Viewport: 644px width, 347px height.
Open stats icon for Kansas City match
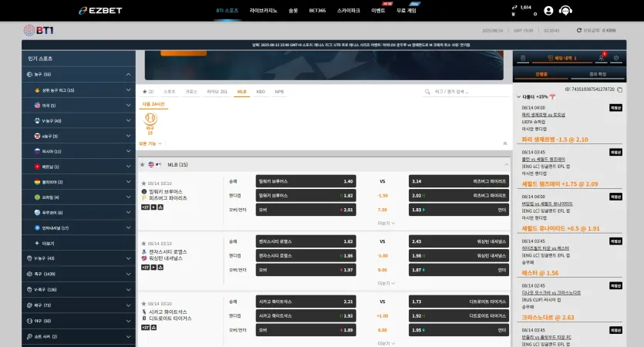pos(160,268)
